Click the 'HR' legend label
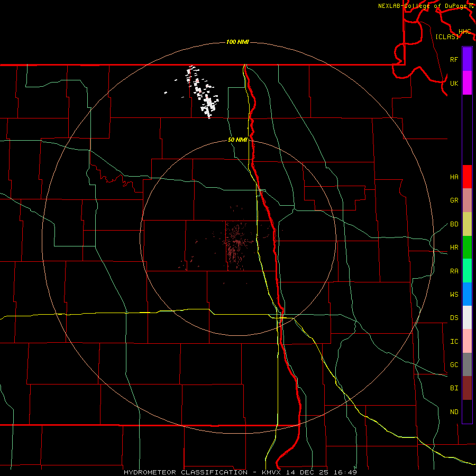This screenshot has width=476, height=476. [x=454, y=248]
